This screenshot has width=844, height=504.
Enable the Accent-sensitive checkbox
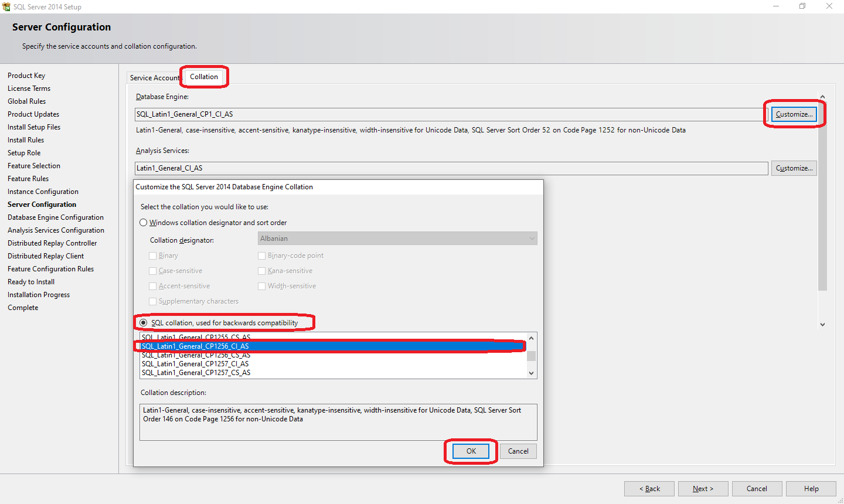153,286
